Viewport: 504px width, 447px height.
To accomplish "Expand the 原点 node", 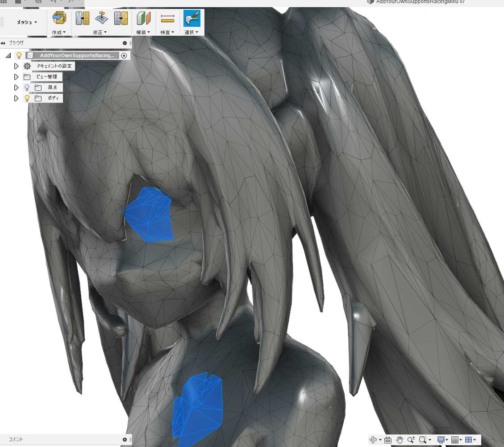I will [x=16, y=88].
